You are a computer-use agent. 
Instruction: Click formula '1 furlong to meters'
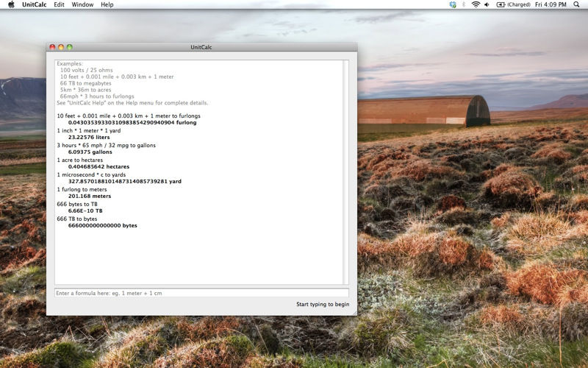tap(82, 190)
